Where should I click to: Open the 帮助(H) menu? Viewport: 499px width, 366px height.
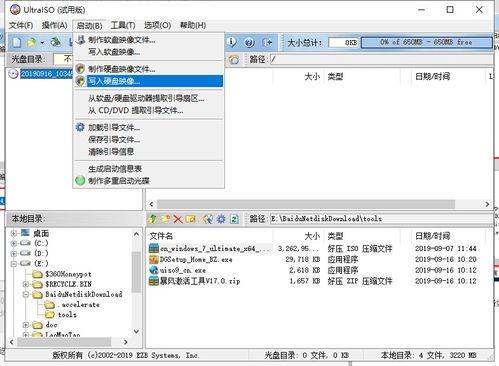(193, 25)
